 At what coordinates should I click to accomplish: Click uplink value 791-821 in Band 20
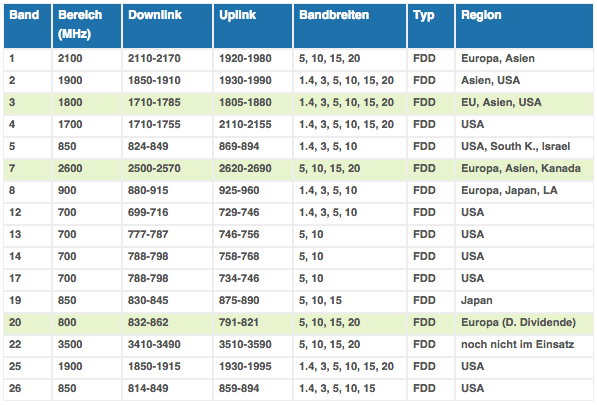[x=239, y=322]
